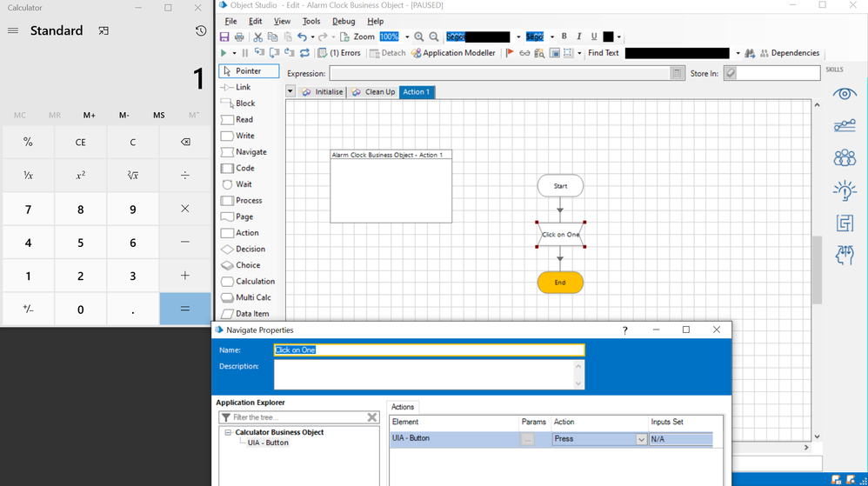This screenshot has width=868, height=486.
Task: Toggle underline text formatting
Action: [x=594, y=37]
